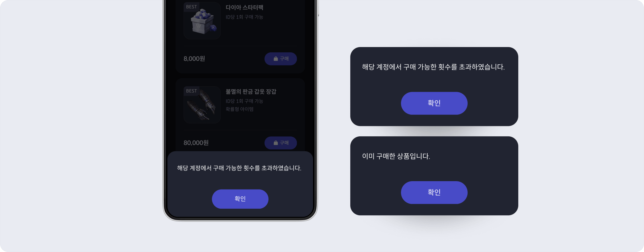Click the purchase limit message on the right card
This screenshot has width=644, height=252.
point(433,67)
